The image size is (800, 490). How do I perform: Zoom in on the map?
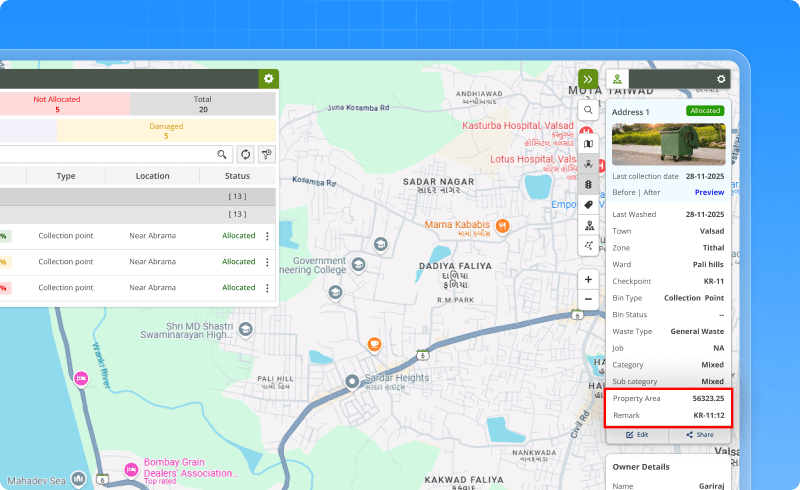(589, 280)
